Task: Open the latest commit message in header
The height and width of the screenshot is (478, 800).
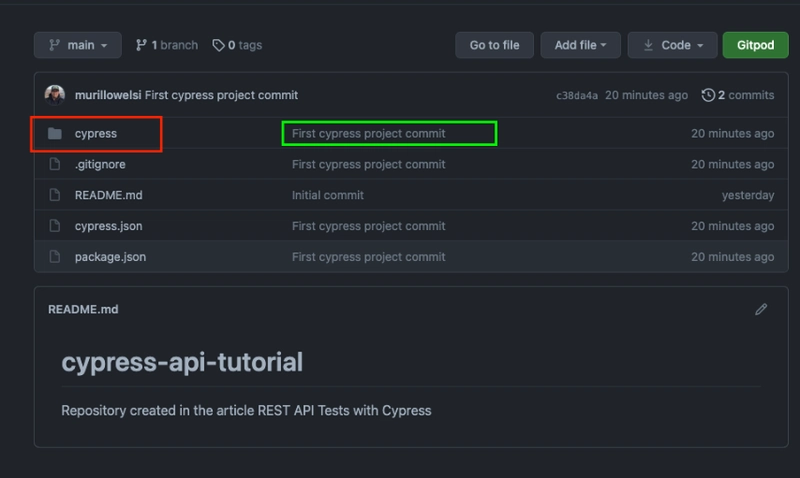Action: (x=221, y=95)
